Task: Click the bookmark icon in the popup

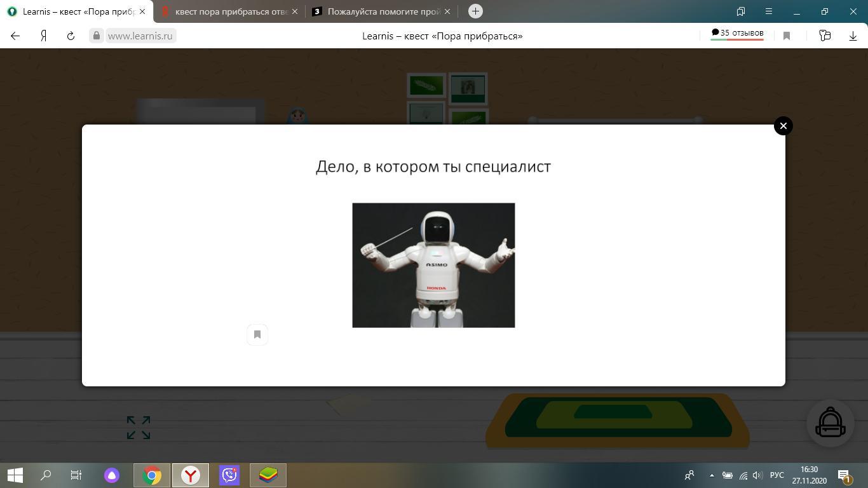Action: tap(257, 334)
